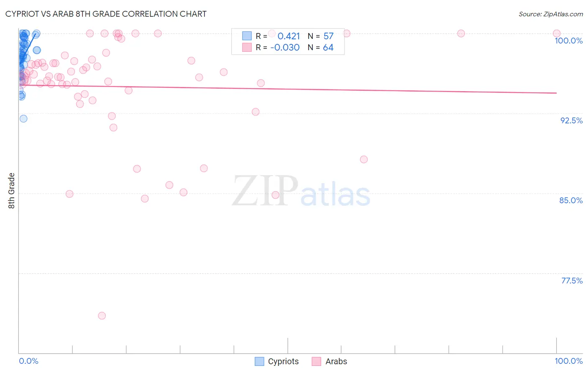Image resolution: width=588 pixels, height=373 pixels.
Task: Click the 85.0% y-axis label
Action: pyautogui.click(x=571, y=200)
